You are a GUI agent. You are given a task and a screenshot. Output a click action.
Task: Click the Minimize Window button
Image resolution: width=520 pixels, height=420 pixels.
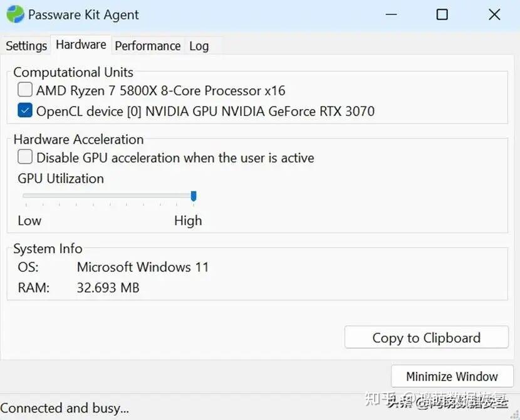[452, 377]
